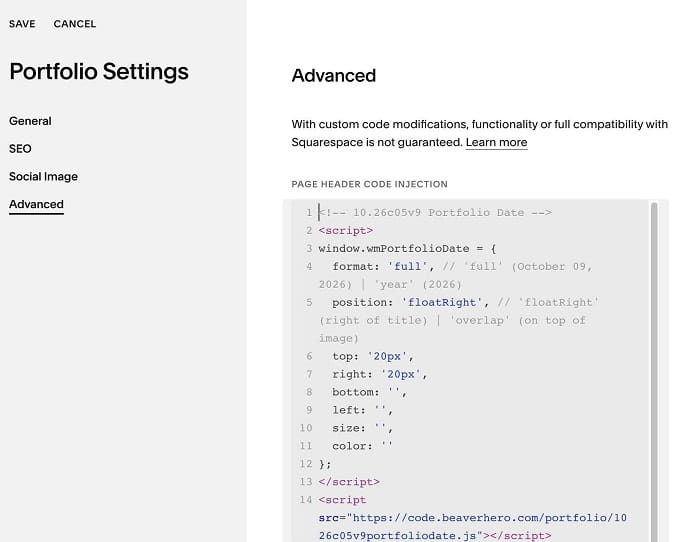The image size is (700, 542).
Task: Click line number 1 in gutter
Action: (x=309, y=213)
